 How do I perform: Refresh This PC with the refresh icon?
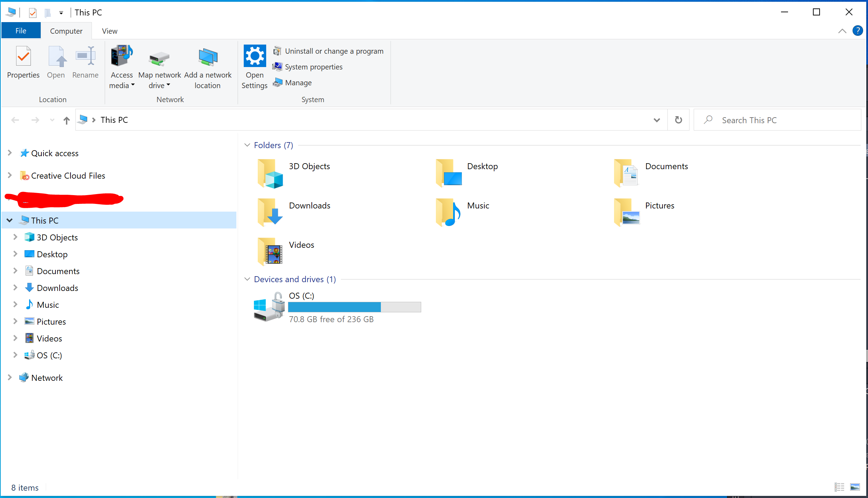click(x=678, y=120)
